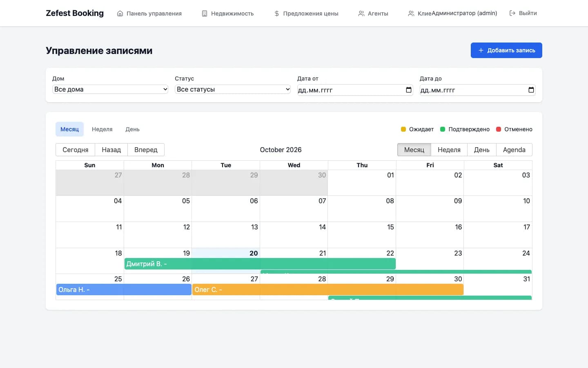Open the Ольга Н. booking event

124,289
